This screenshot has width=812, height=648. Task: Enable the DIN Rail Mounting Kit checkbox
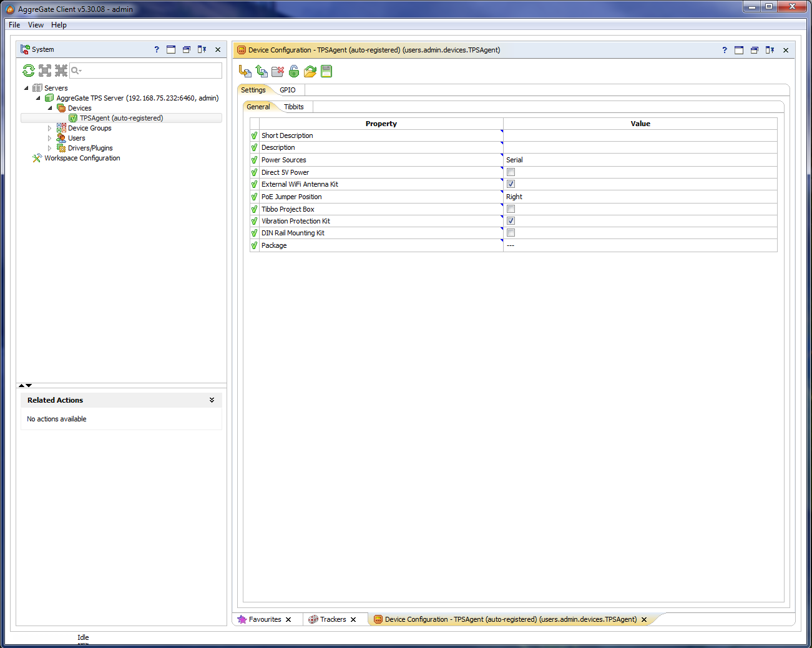click(511, 233)
